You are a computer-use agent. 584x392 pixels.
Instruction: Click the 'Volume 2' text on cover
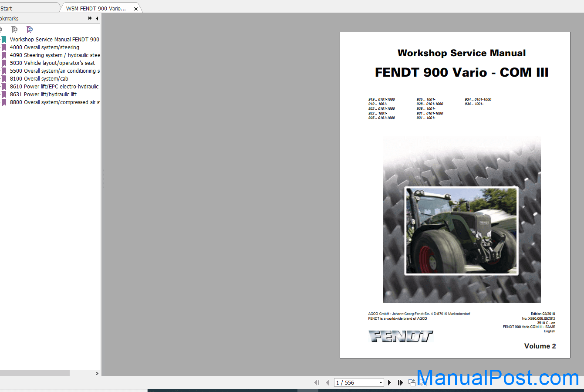click(540, 346)
